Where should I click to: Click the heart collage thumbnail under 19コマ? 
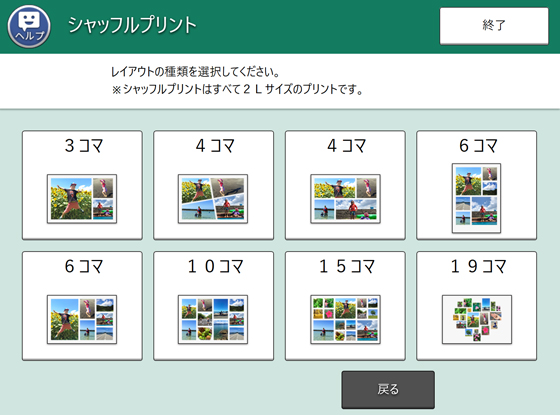477,320
